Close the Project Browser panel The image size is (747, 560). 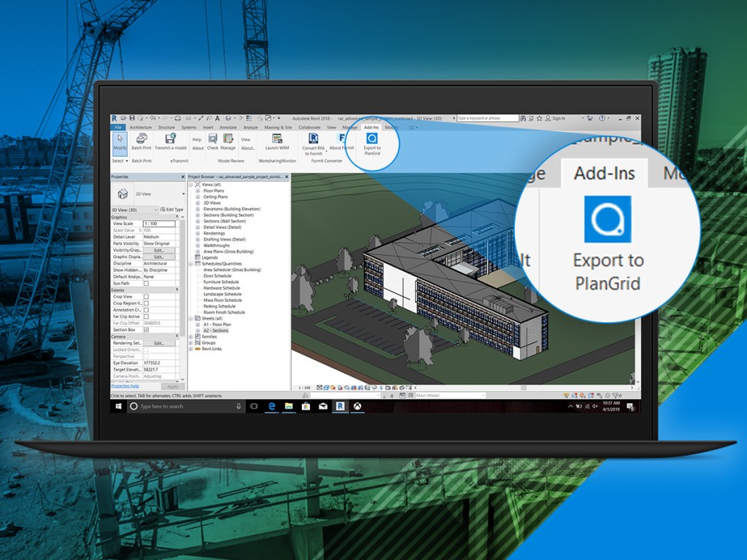286,176
